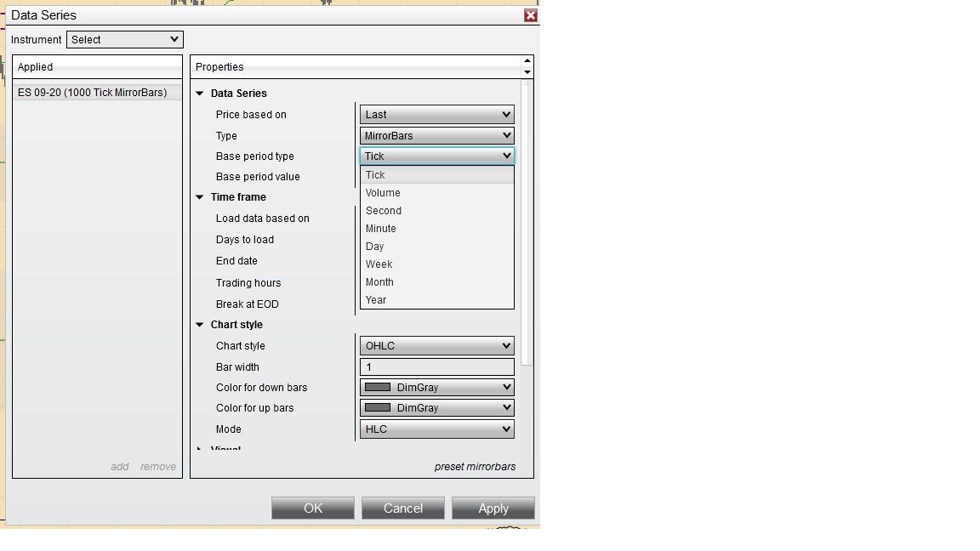Open the Chart style OHLC dropdown
This screenshot has width=980, height=551.
coord(437,345)
